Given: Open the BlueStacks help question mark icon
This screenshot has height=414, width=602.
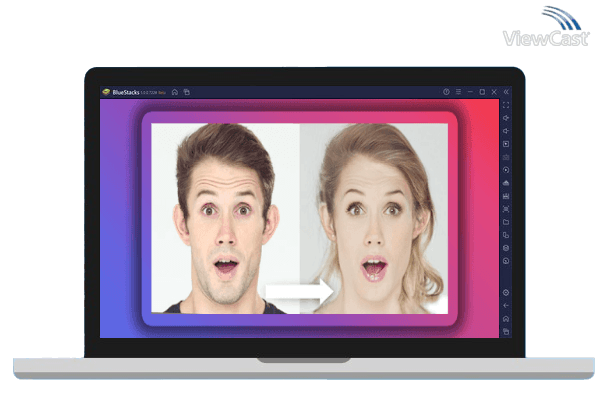Looking at the screenshot, I should [446, 92].
